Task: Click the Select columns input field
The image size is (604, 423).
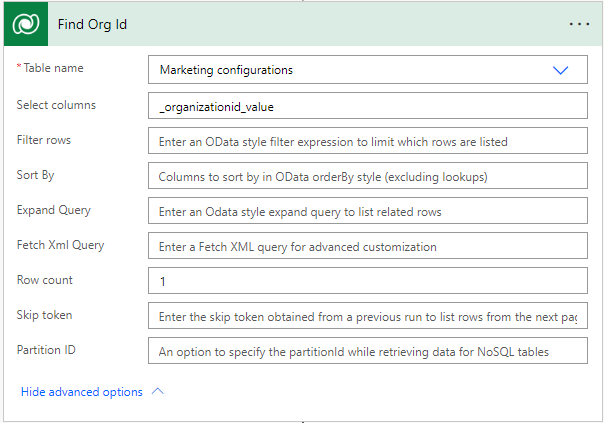Action: point(367,106)
